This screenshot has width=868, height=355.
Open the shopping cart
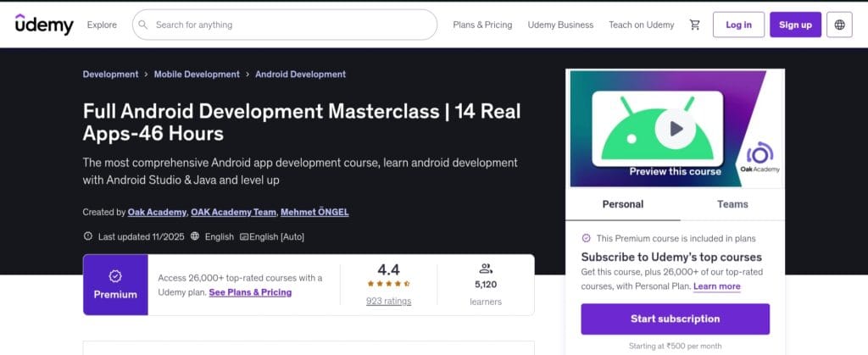click(695, 25)
